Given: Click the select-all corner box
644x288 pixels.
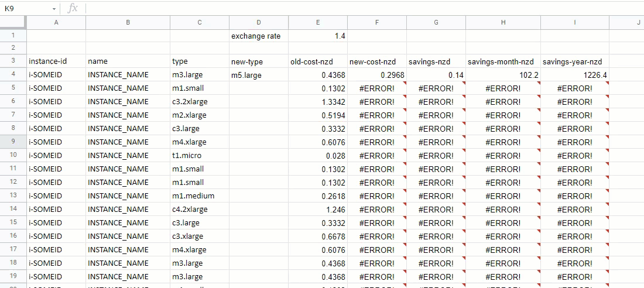Looking at the screenshot, I should tap(13, 22).
